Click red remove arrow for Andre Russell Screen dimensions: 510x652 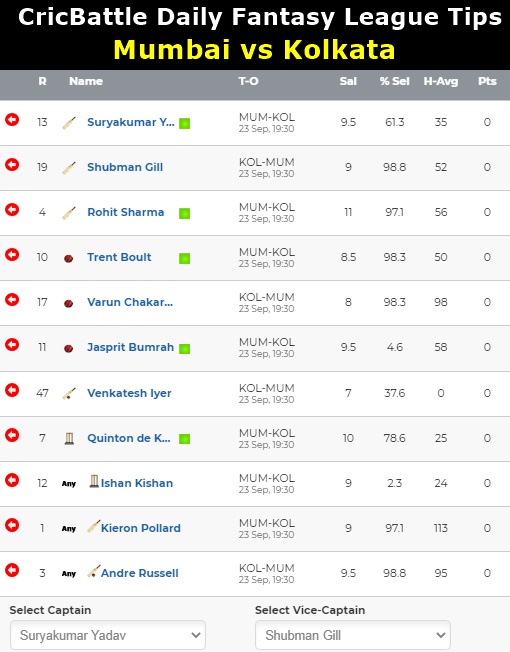12,570
